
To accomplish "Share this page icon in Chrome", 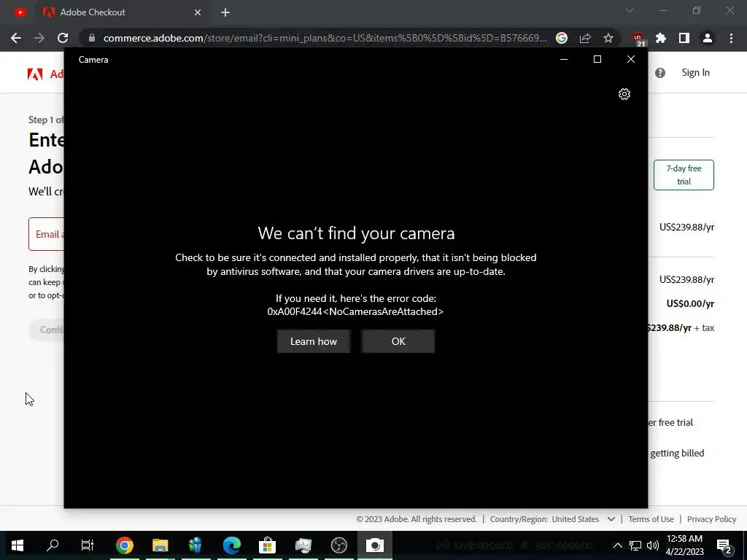I will click(x=585, y=38).
